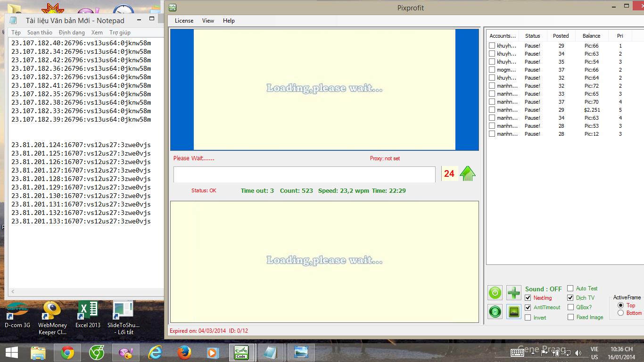Click the landscape picture button in Pixprofit
Viewport: 644px width, 362px height.
click(x=514, y=312)
